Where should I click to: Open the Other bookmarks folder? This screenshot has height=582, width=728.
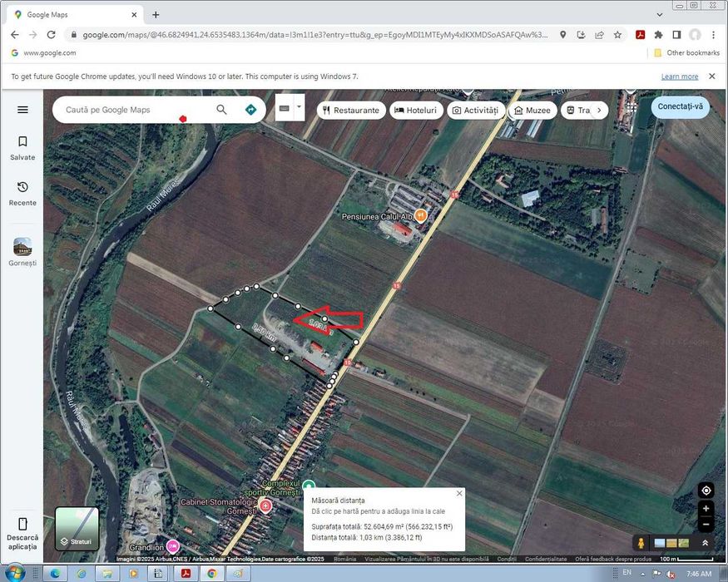coord(686,53)
